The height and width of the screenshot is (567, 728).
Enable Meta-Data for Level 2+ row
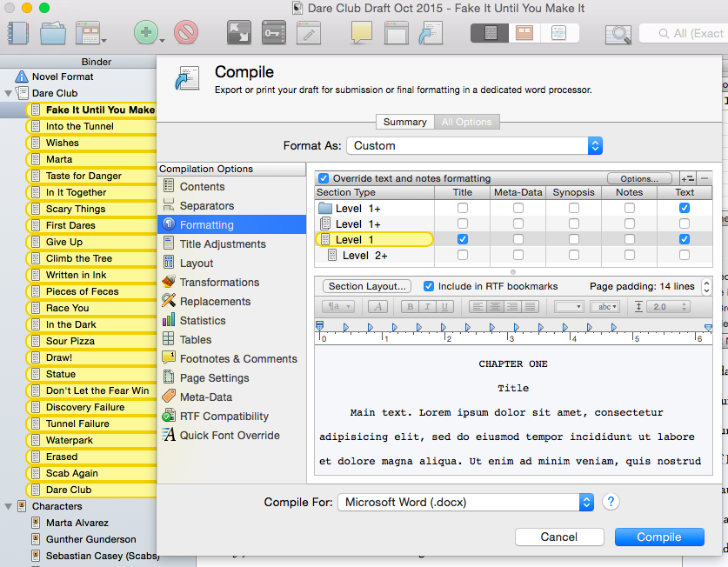(x=518, y=255)
